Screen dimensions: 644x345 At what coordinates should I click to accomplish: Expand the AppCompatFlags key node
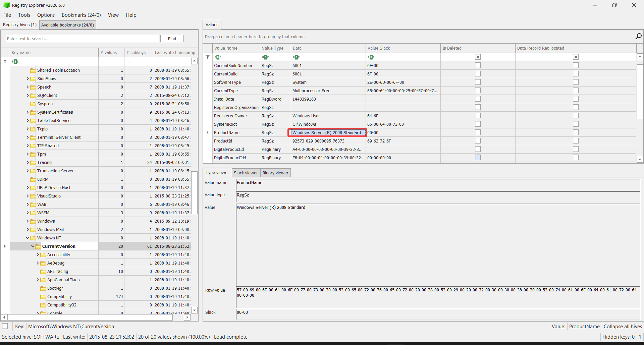(x=38, y=280)
